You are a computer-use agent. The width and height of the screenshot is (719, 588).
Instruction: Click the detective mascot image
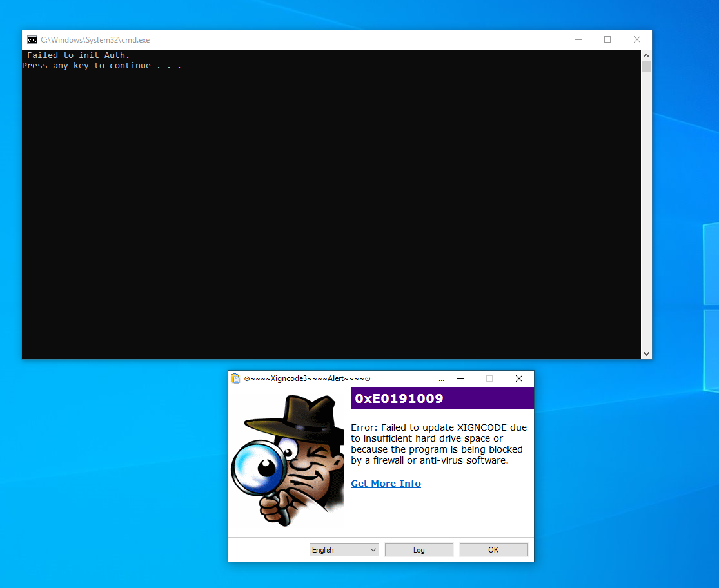coord(288,460)
